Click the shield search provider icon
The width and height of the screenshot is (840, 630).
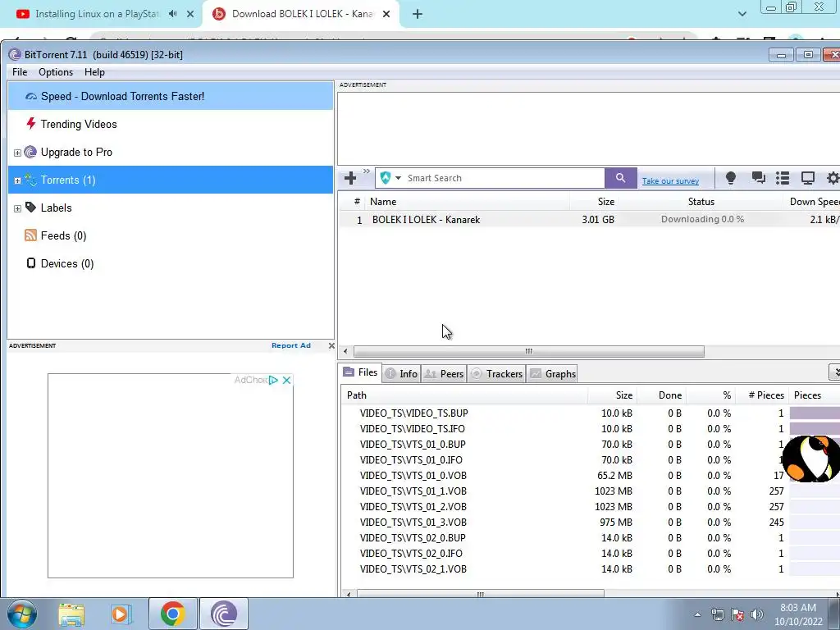point(386,178)
